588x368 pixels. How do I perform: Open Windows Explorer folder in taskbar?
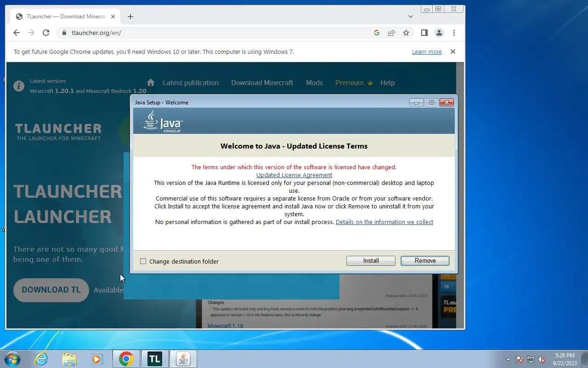(x=69, y=359)
